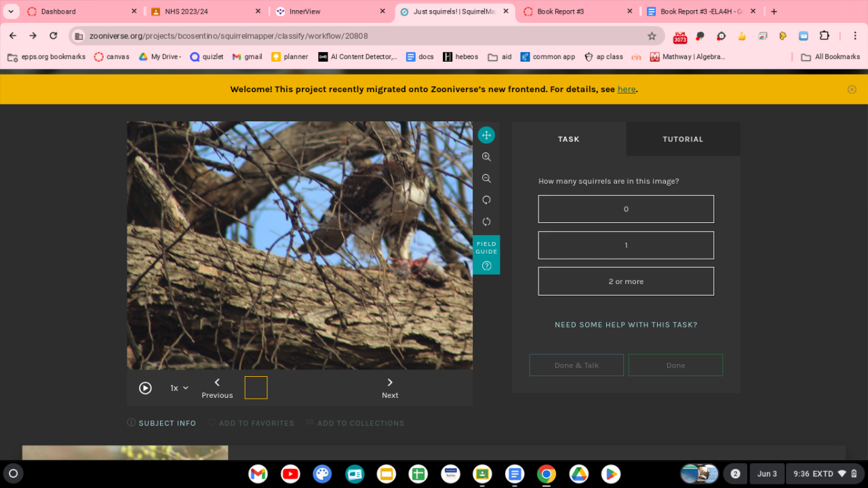Open the canvas bookmark

tap(112, 57)
